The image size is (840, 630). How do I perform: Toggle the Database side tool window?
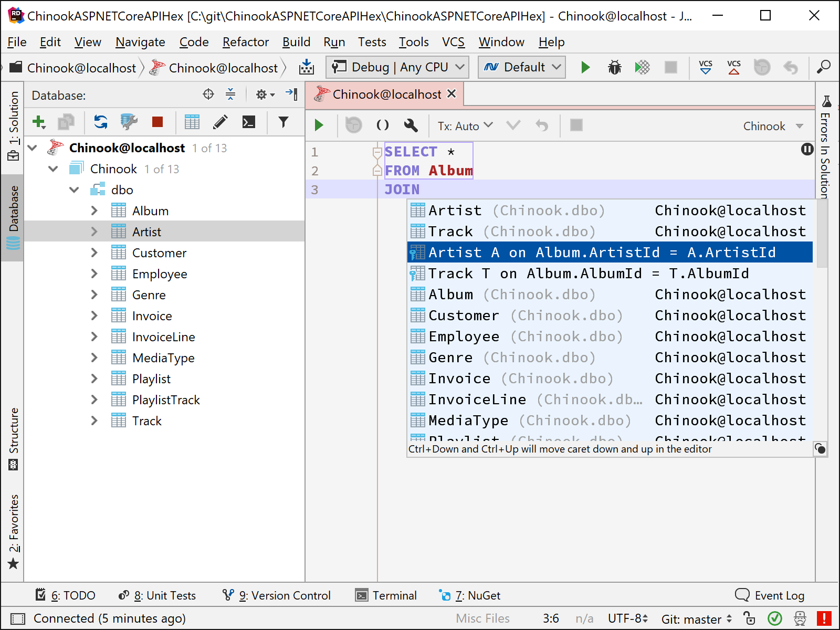[13, 218]
